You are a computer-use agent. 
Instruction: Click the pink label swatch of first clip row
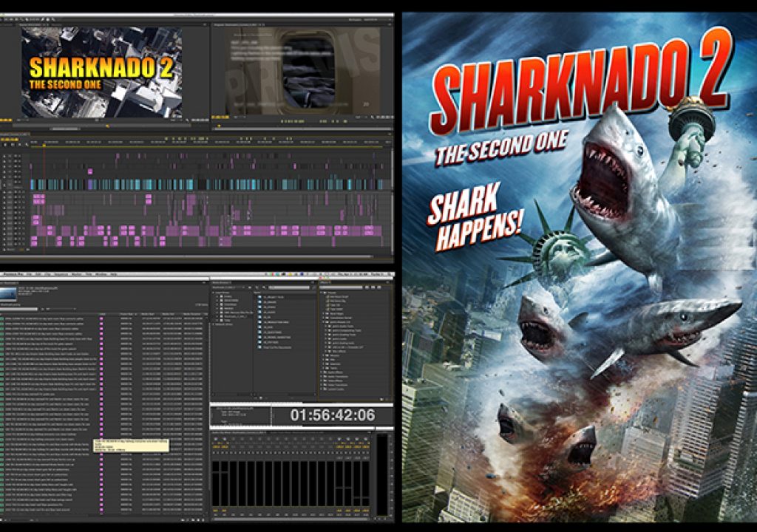click(x=101, y=318)
